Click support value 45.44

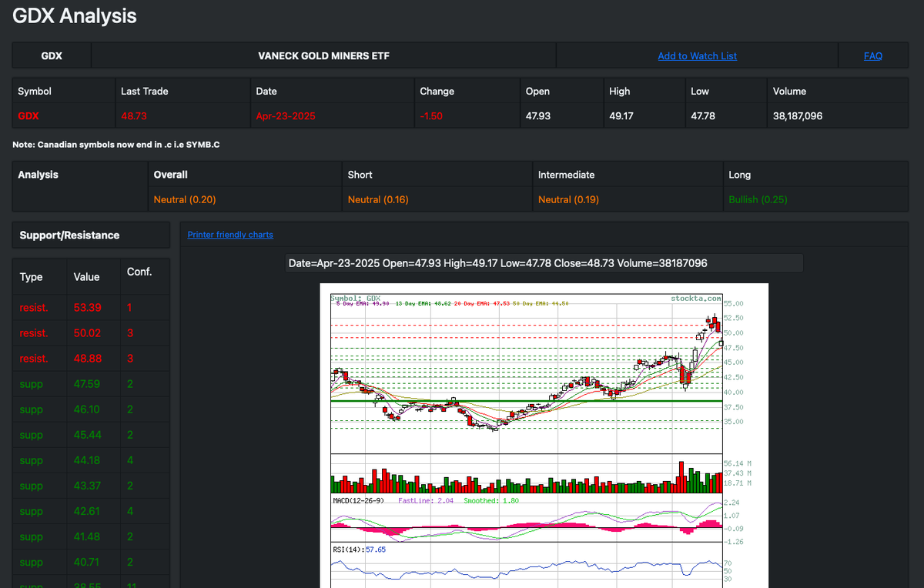87,435
